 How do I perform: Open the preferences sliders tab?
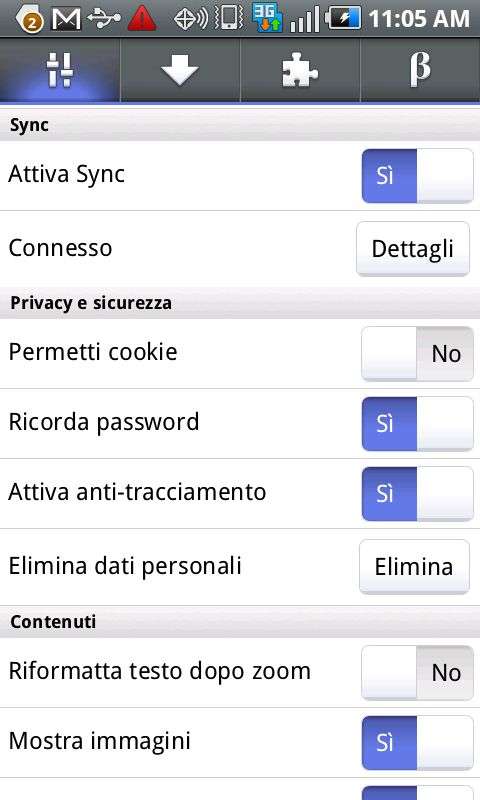[x=60, y=70]
